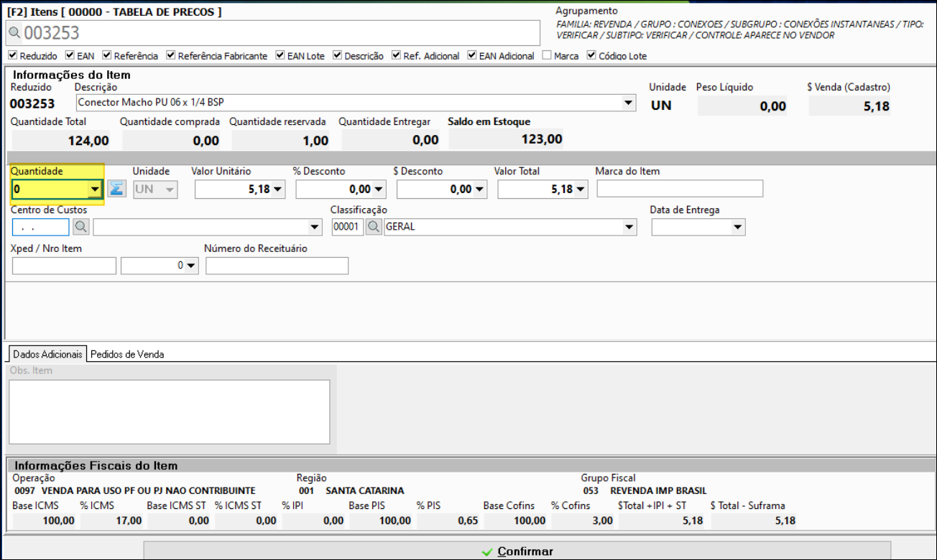The width and height of the screenshot is (937, 560).
Task: Click the Obs. Item text area
Action: pos(170,412)
